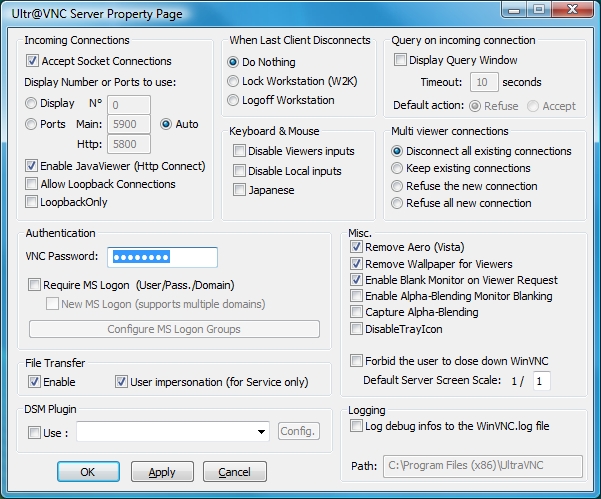Viewport: 601px width, 499px height.
Task: Click the DSM Plugin Config. button
Action: pyautogui.click(x=299, y=431)
